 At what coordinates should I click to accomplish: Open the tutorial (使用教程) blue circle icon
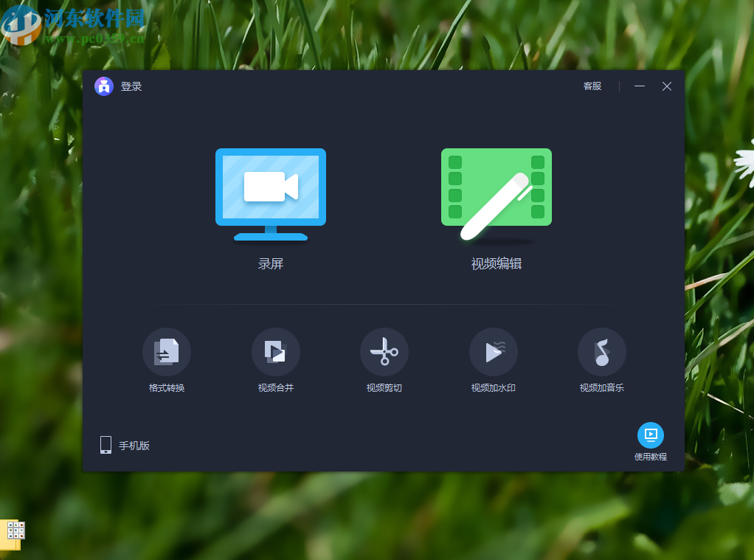point(651,435)
